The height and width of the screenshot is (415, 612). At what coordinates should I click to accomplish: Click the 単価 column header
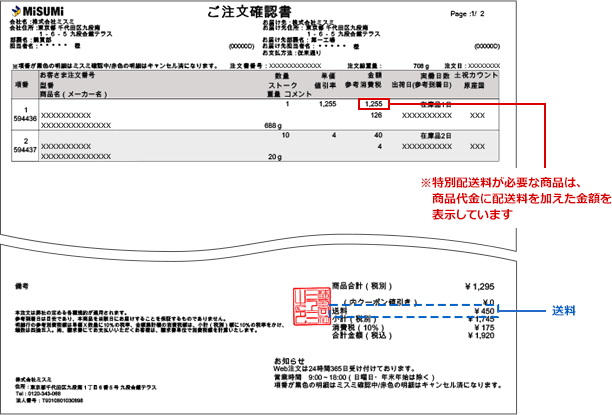pyautogui.click(x=329, y=76)
